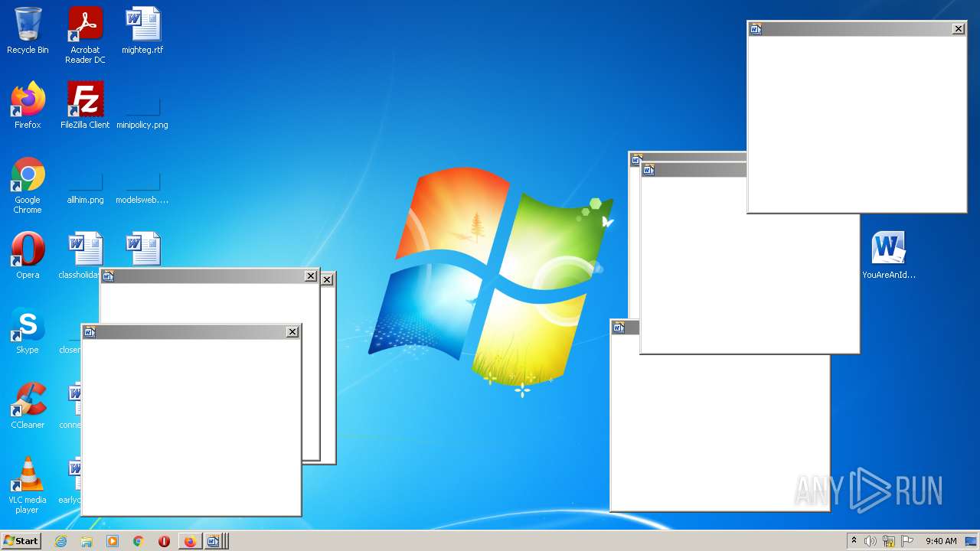Open Windows Media Player from taskbar

point(113,541)
